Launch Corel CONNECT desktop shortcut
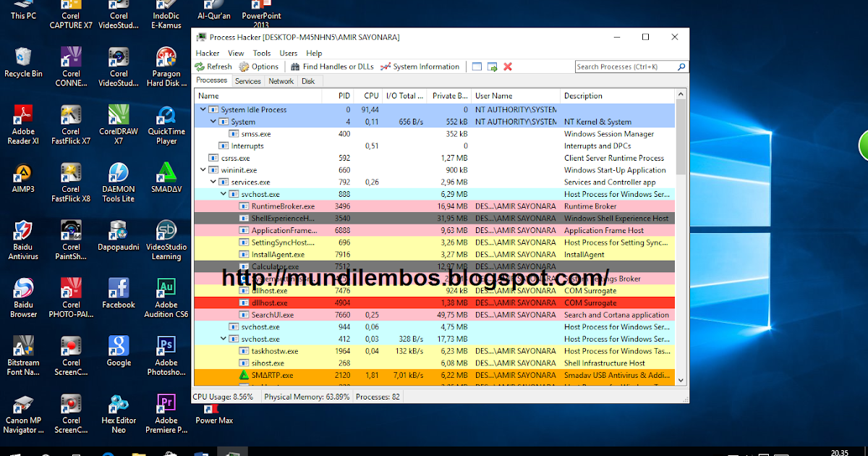The image size is (868, 456). (x=71, y=67)
